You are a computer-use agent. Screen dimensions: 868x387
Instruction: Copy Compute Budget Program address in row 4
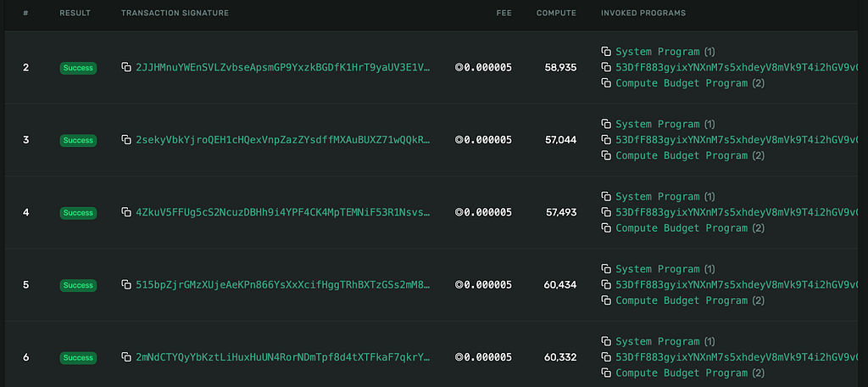pyautogui.click(x=606, y=228)
